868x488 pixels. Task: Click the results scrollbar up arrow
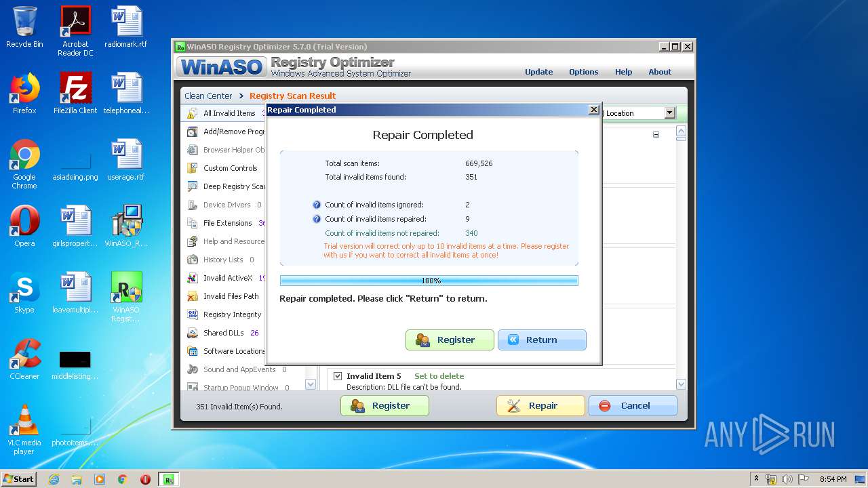point(682,130)
